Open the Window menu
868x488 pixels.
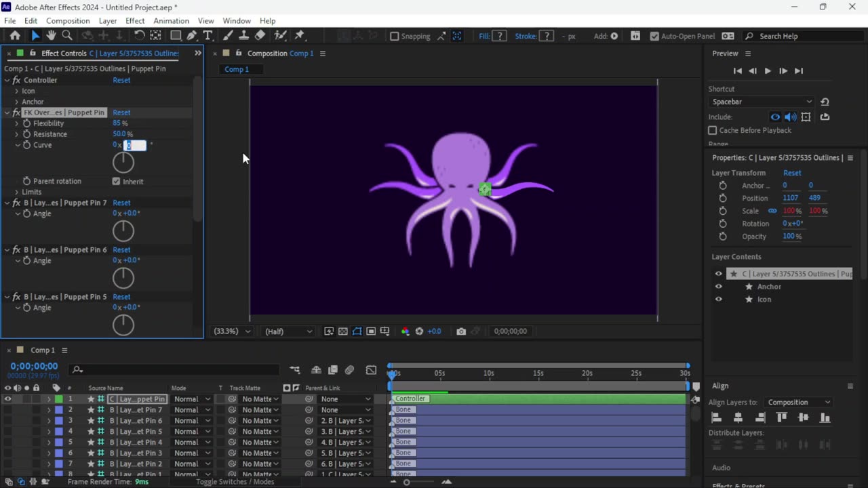coord(237,21)
